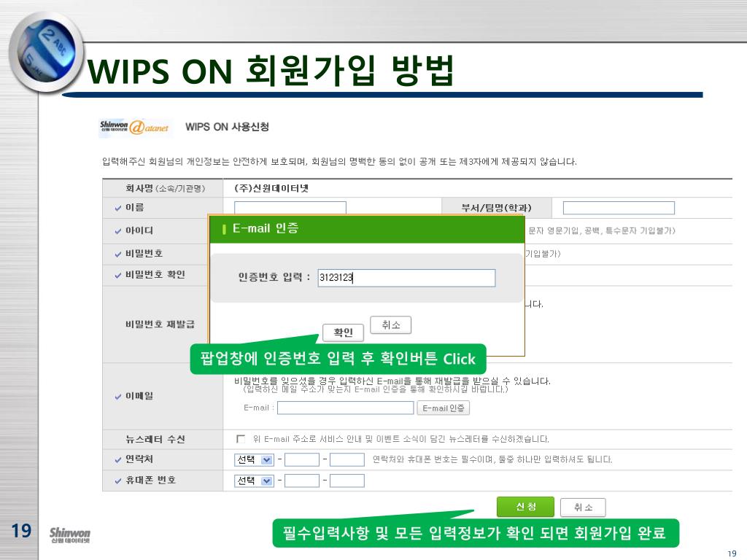
Task: Click the E-mail 인증 popup title
Action: tap(266, 228)
